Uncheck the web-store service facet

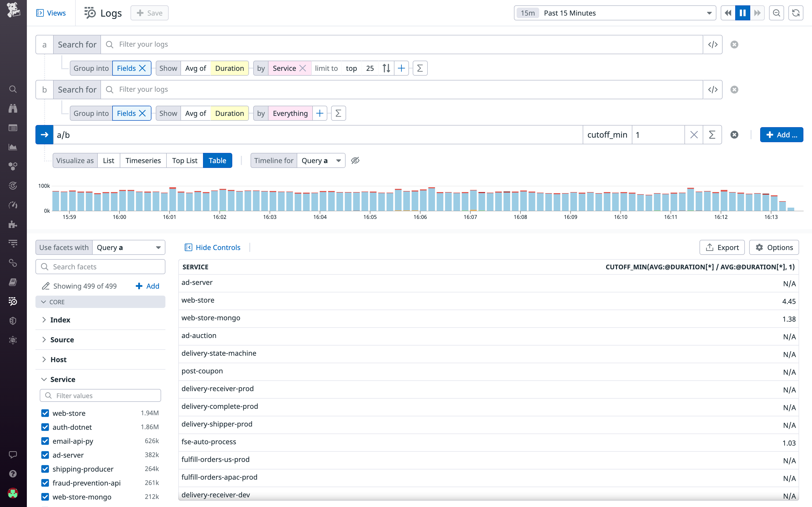point(45,413)
